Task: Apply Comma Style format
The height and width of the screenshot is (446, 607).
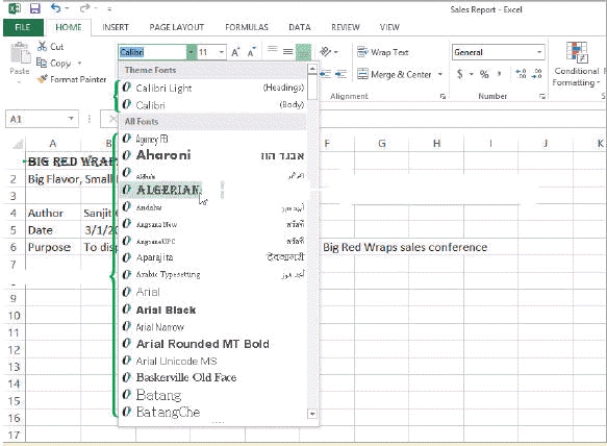Action: point(499,74)
